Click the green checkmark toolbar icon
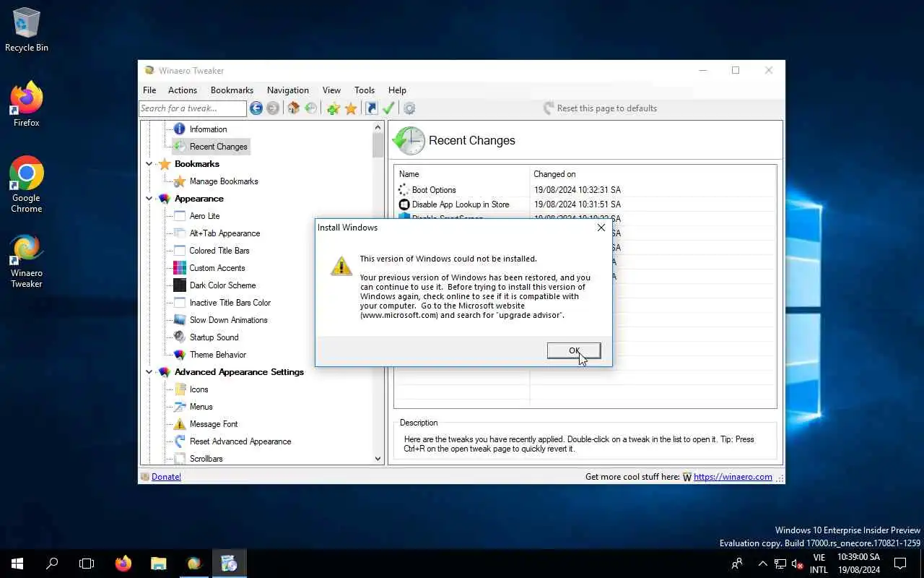924x578 pixels. [x=388, y=108]
